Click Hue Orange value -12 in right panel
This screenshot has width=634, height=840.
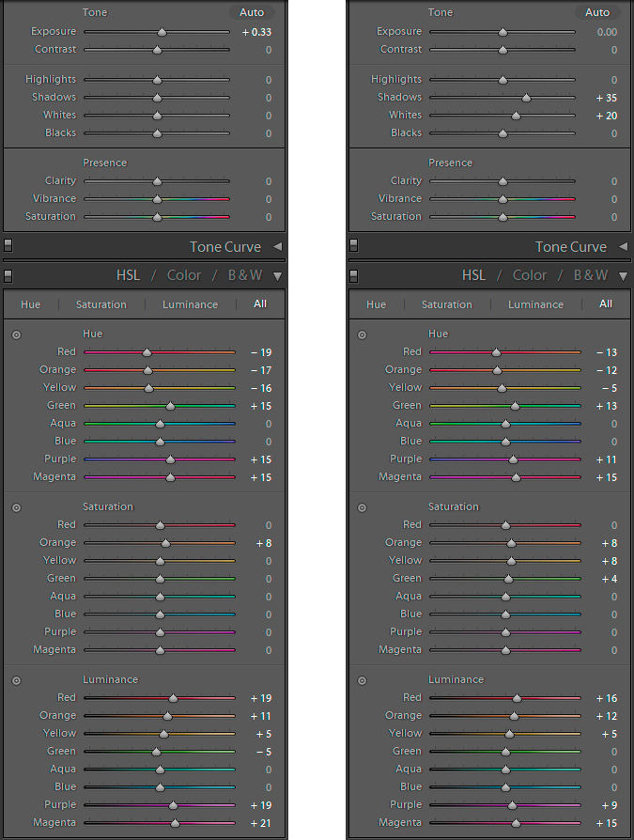tap(607, 370)
